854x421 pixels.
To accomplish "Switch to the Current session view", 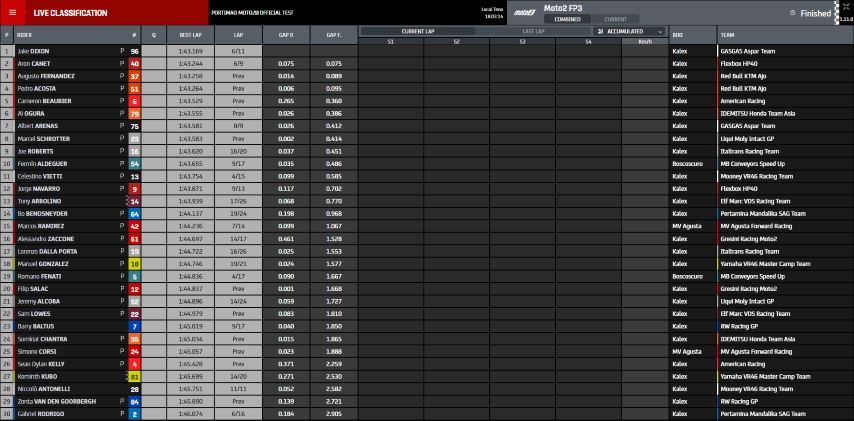I will [x=616, y=19].
